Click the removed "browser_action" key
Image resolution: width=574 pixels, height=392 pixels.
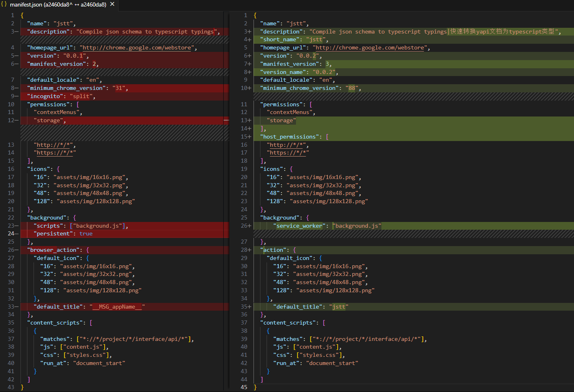53,250
